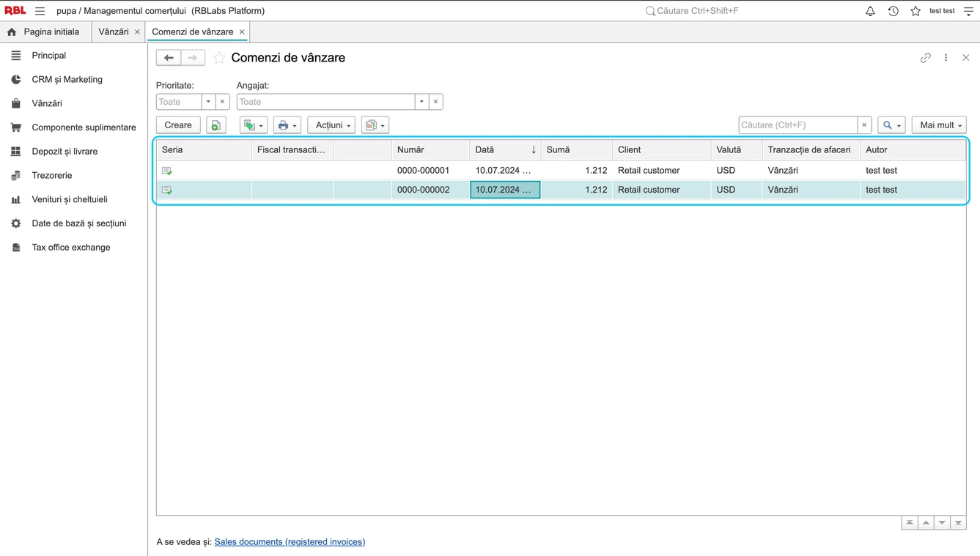The image size is (980, 556).
Task: Open the reports dropdown button
Action: (375, 125)
